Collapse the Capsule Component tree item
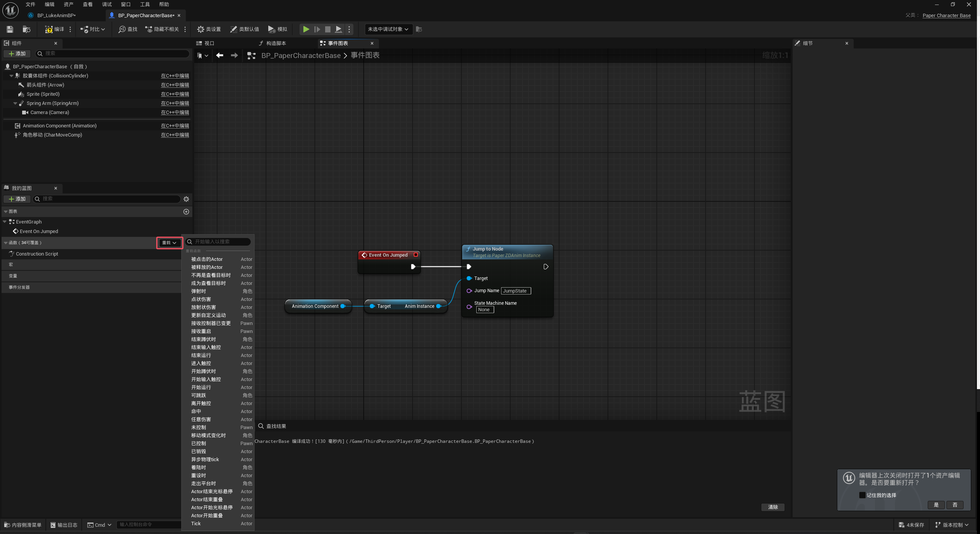980x534 pixels. [x=11, y=76]
